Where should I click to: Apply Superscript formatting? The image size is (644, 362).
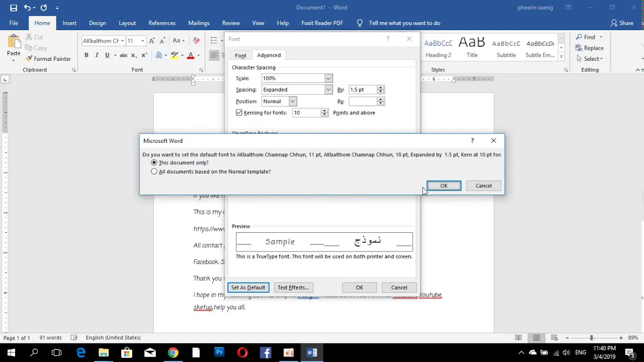144,55
